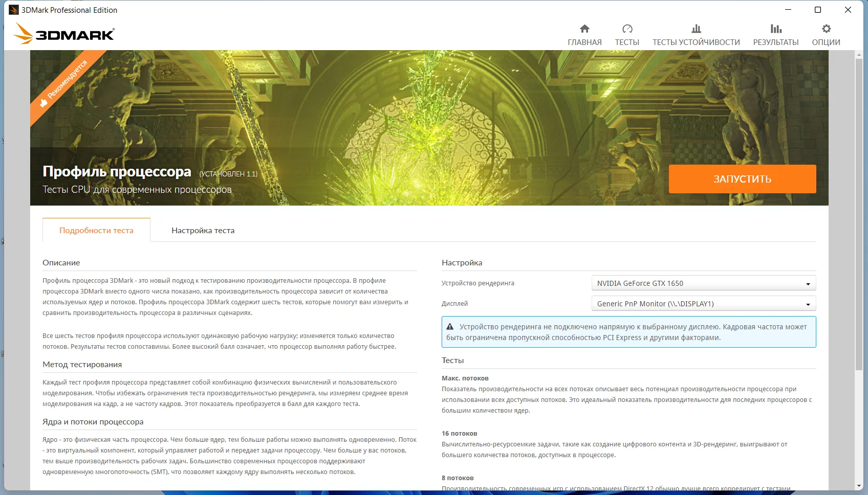Click the (УСТАНОВЛЕН 1.1) version label
The width and height of the screenshot is (868, 495).
coord(228,174)
